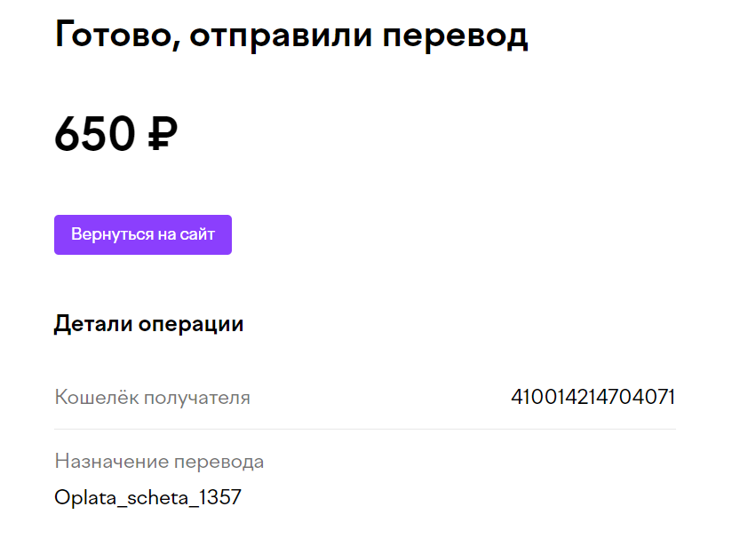Image resolution: width=756 pixels, height=546 pixels.
Task: Click the word Назначение in the purpose label
Action: coord(111,462)
